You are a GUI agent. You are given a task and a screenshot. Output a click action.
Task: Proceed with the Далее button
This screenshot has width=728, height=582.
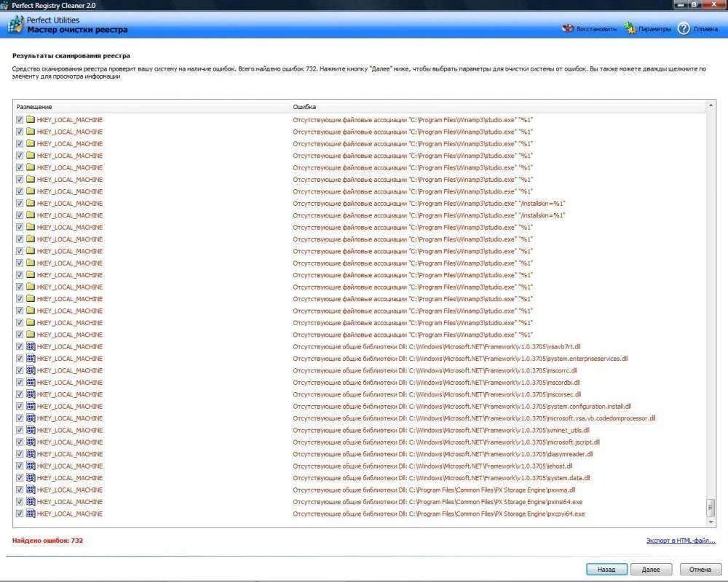click(x=650, y=569)
